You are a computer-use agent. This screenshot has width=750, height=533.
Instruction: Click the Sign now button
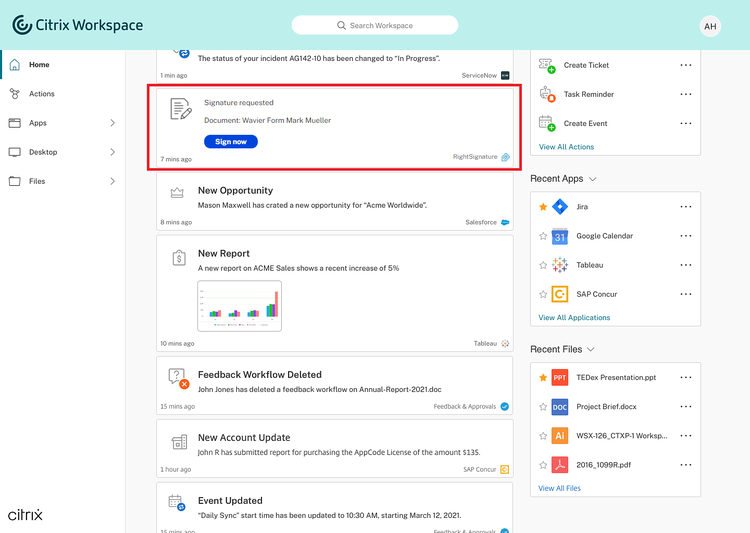point(231,142)
